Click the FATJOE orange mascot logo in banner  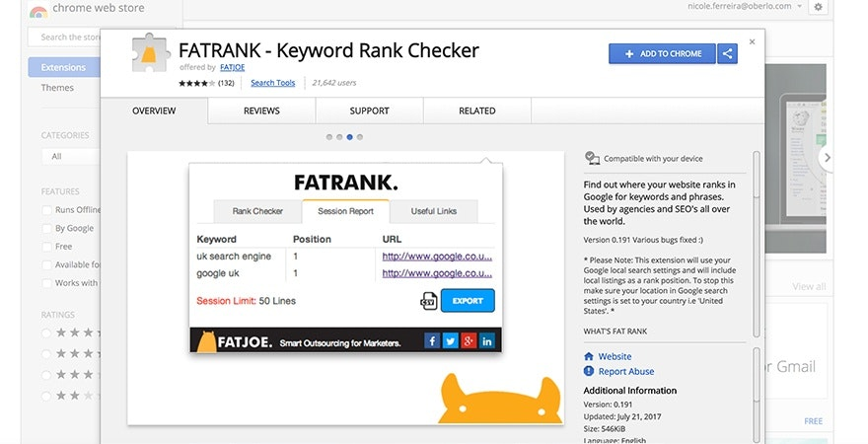206,341
